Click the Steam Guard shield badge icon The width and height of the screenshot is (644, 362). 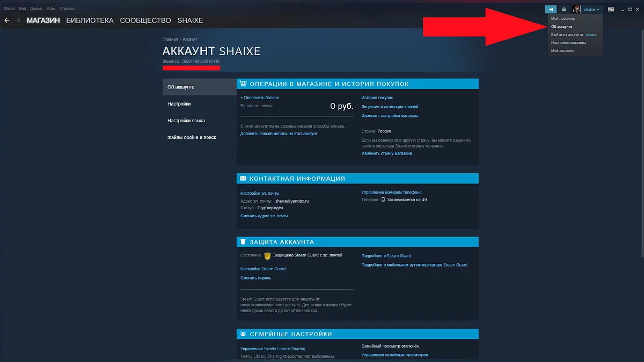click(268, 256)
